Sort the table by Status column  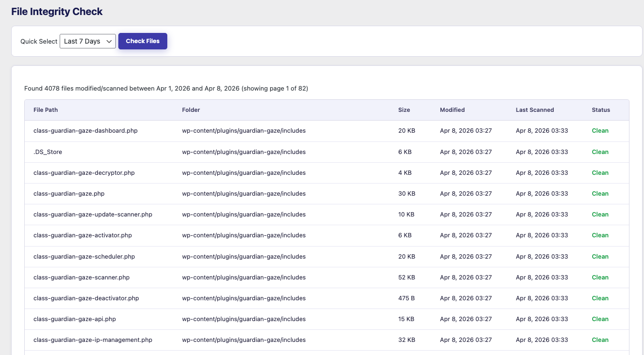point(600,110)
